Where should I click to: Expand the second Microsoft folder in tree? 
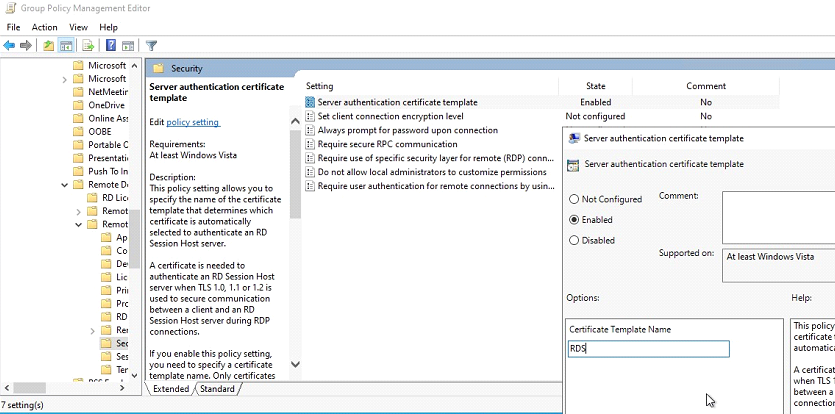[66, 79]
